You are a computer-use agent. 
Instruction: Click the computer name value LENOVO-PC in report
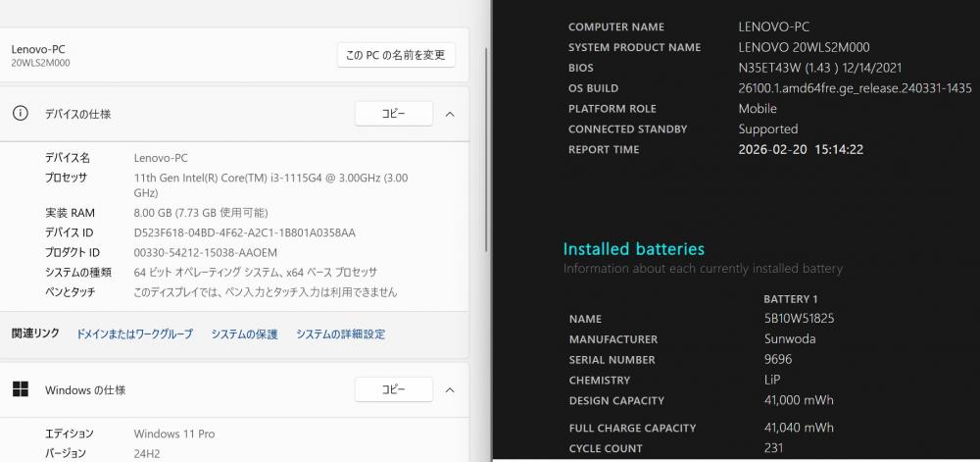click(x=774, y=26)
